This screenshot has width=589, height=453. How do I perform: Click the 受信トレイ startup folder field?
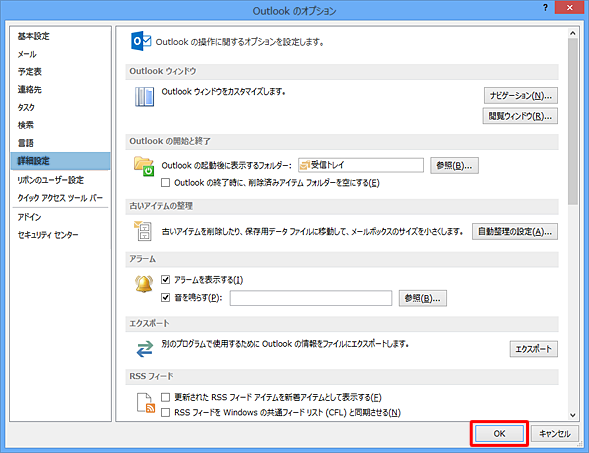(x=361, y=165)
